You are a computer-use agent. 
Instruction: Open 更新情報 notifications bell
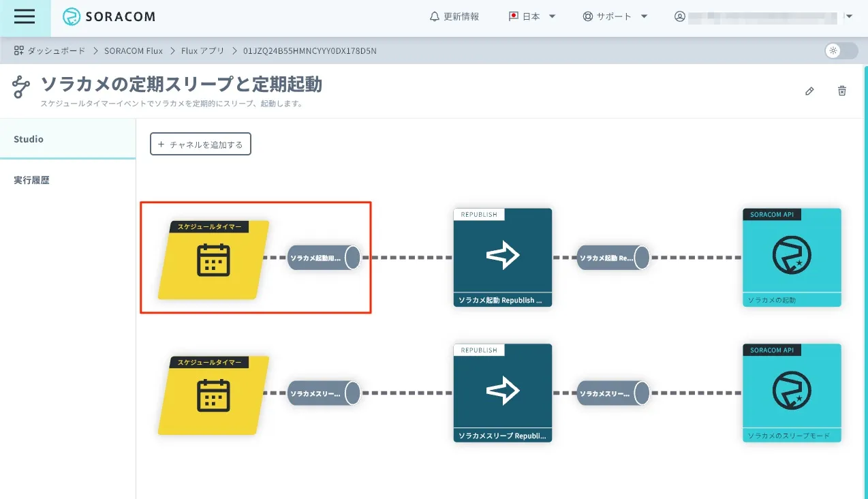coord(454,17)
